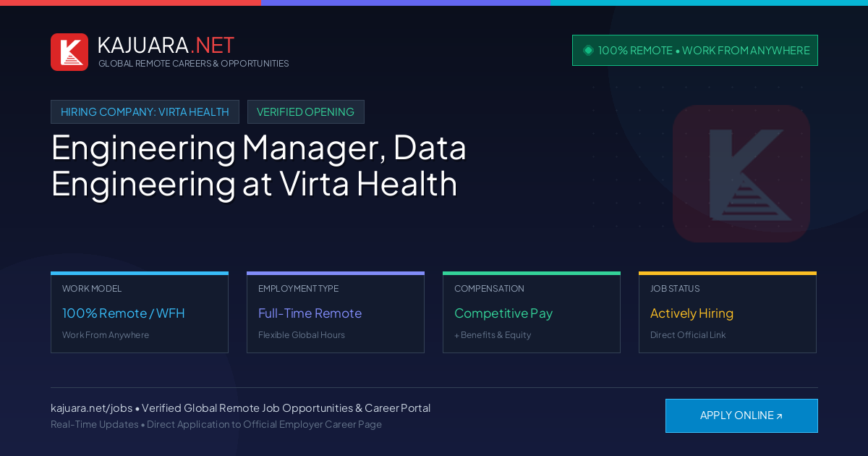Click the Actively Hiring status text
Screen dimensions: 868x456
[x=692, y=313]
